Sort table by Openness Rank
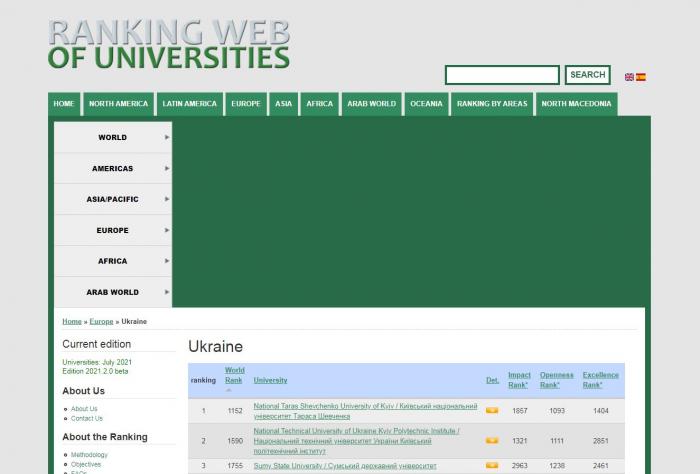700x474 pixels. click(x=556, y=380)
